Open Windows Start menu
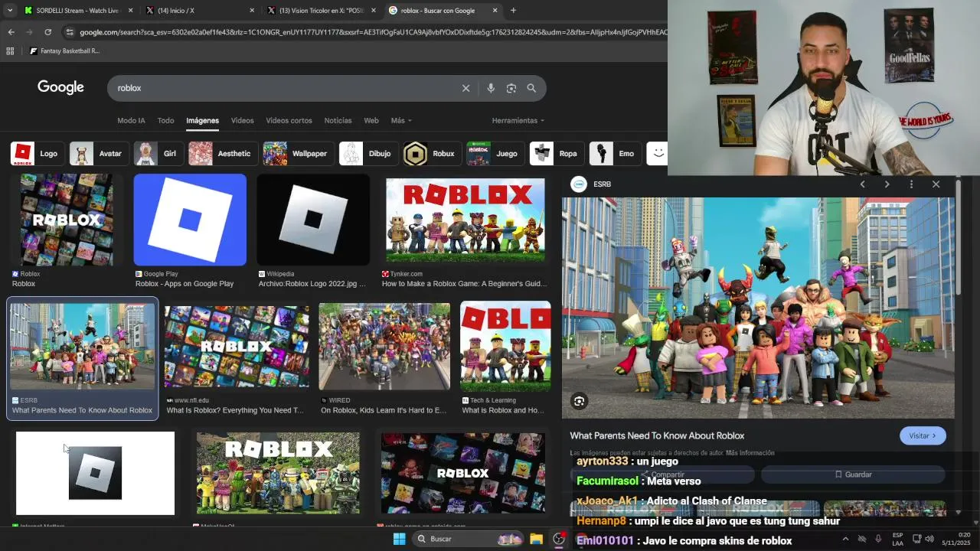 click(x=399, y=539)
